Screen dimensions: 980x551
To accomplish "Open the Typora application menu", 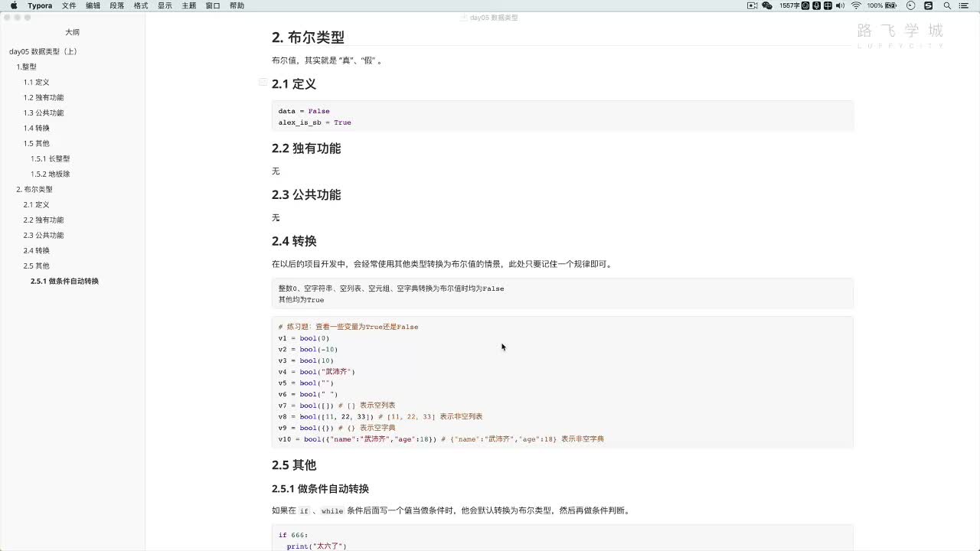I will click(40, 5).
